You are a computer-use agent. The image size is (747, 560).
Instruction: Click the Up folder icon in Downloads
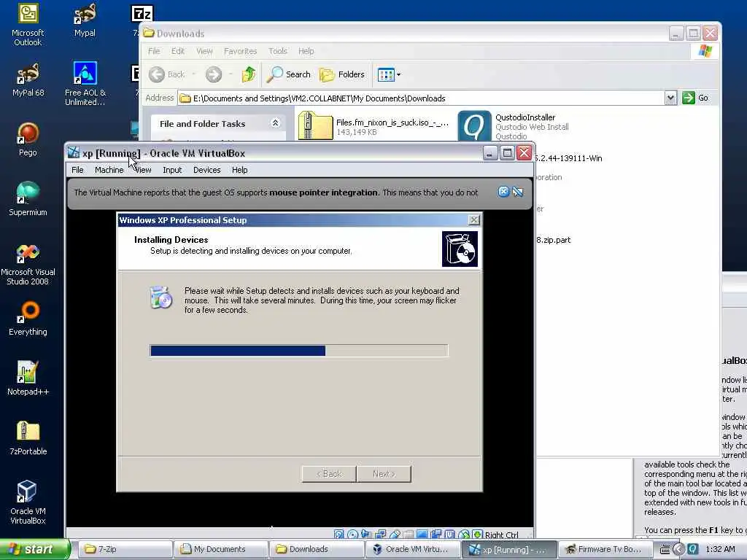click(249, 74)
